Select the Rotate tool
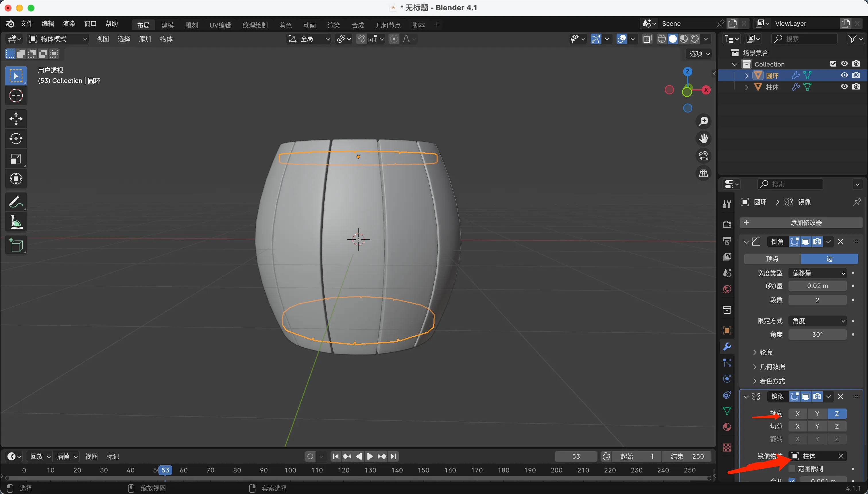 tap(16, 139)
